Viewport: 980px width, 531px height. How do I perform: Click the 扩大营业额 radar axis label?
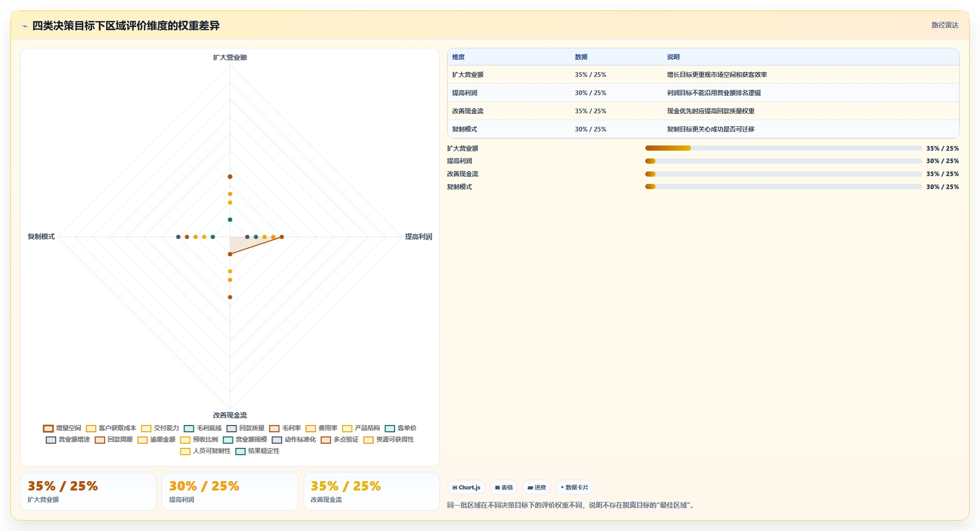230,58
